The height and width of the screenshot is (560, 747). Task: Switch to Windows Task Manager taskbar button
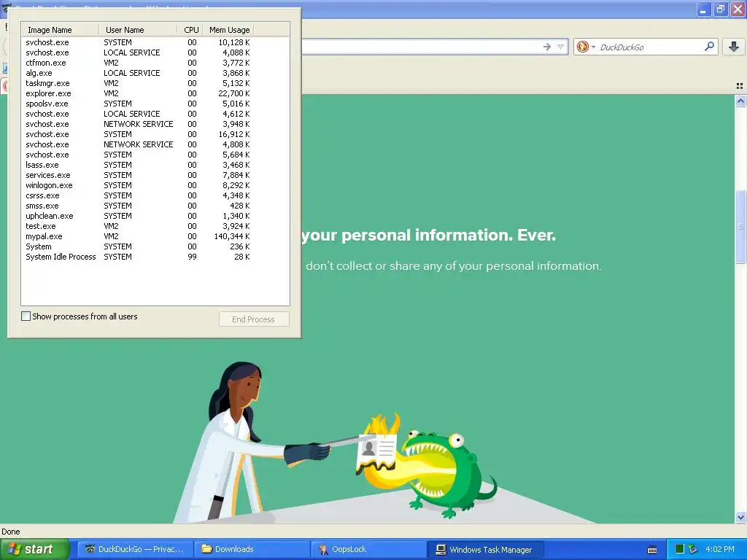pos(485,549)
